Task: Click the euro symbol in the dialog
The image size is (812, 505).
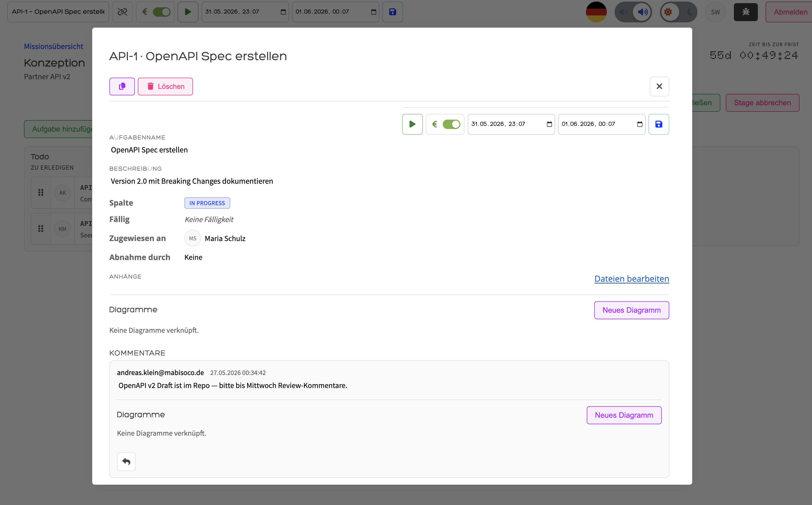Action: pyautogui.click(x=435, y=124)
